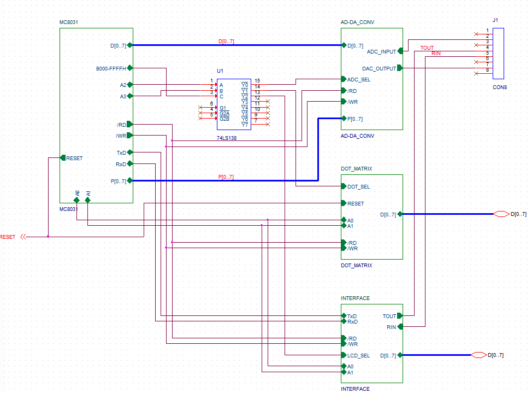Click the /WR port on DOT_MATRIX block
This screenshot has width=532, height=393.
tap(344, 248)
